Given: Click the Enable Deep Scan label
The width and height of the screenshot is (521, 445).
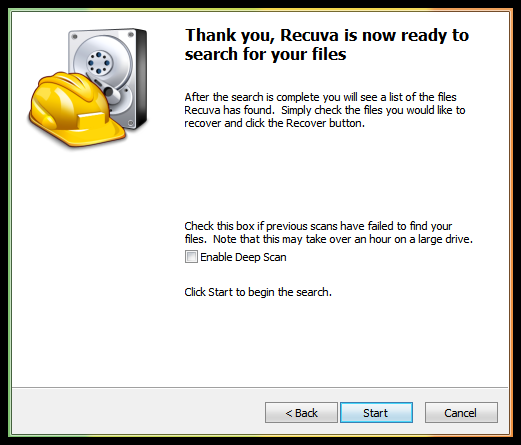Looking at the screenshot, I should (x=243, y=257).
